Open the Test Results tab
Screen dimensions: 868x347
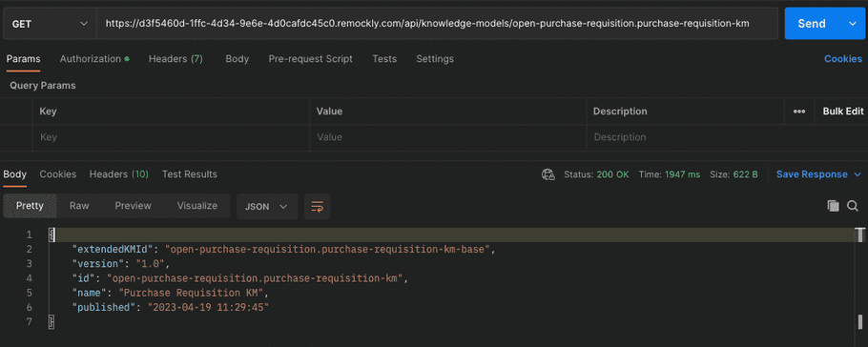coord(189,174)
